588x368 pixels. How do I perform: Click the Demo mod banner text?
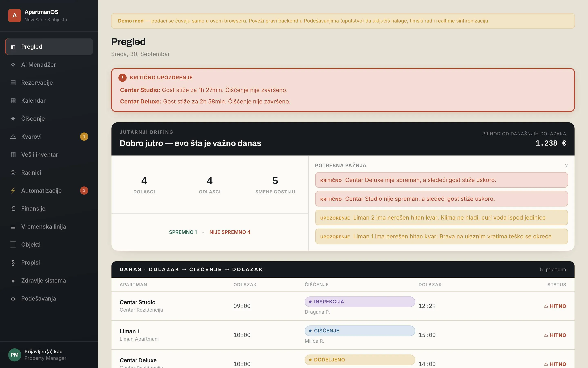pos(304,21)
